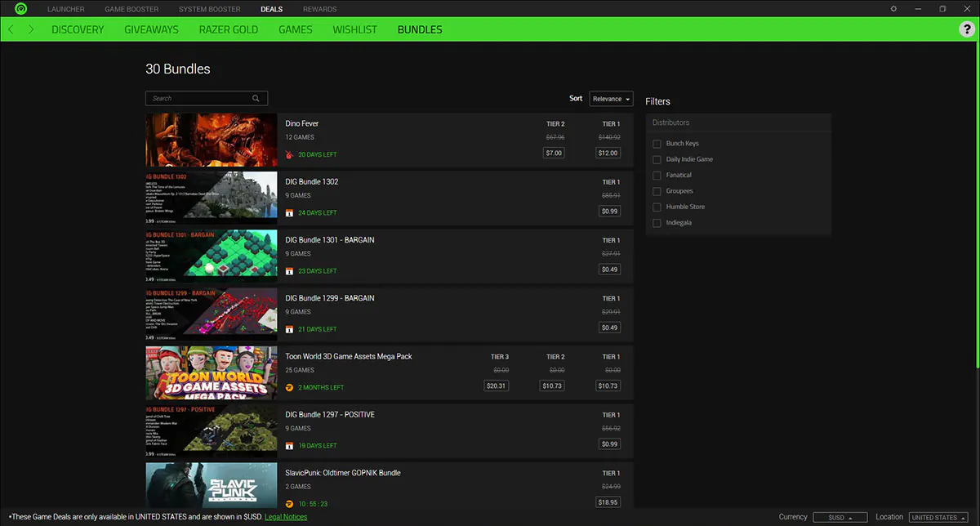980x526 pixels.
Task: Click the Dino Fever distributor icon
Action: pos(289,154)
